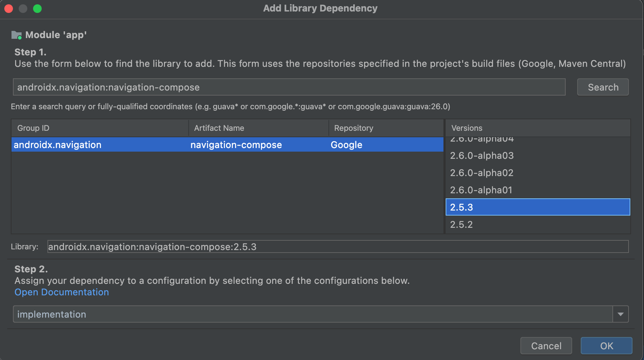Select version 2.5.3 in list

coord(538,207)
